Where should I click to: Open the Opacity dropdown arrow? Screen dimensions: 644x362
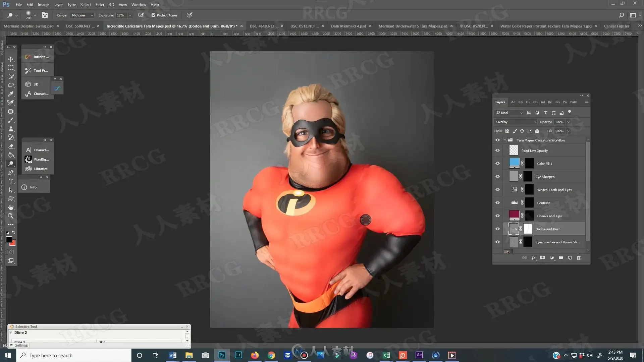pyautogui.click(x=568, y=122)
